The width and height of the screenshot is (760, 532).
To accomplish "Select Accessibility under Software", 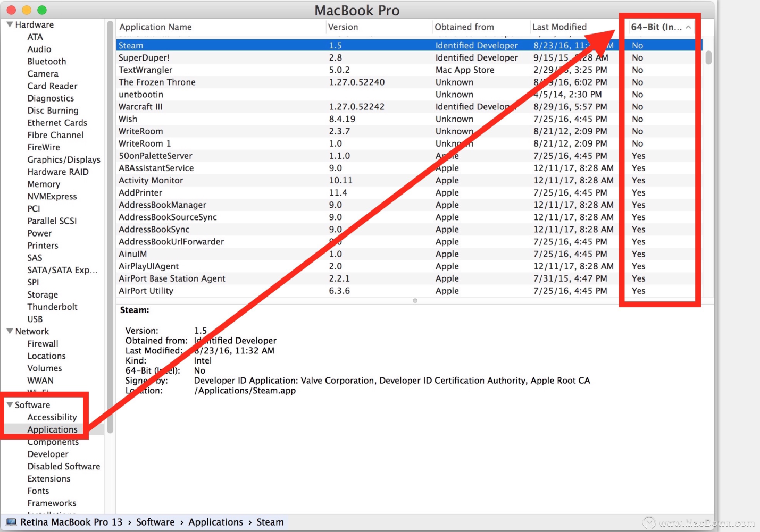I will pyautogui.click(x=52, y=417).
